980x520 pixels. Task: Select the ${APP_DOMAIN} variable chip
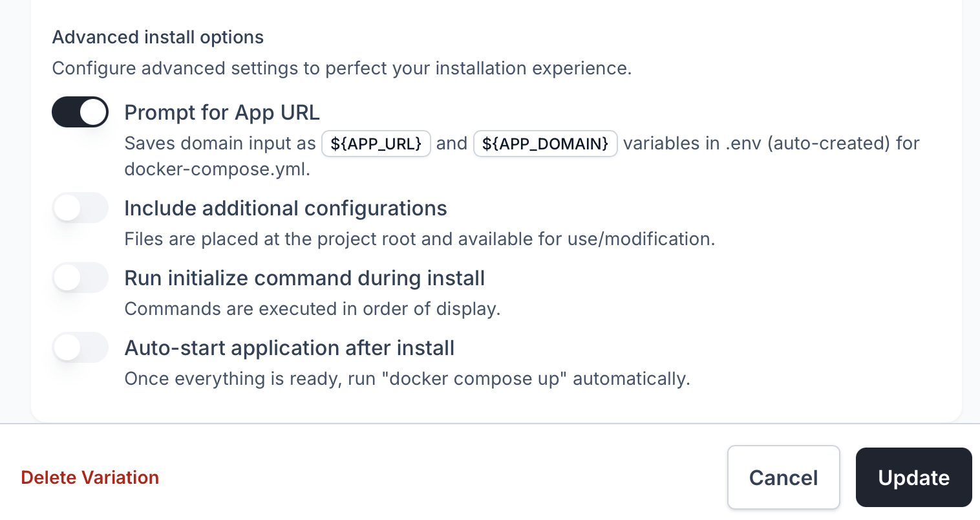click(x=546, y=144)
